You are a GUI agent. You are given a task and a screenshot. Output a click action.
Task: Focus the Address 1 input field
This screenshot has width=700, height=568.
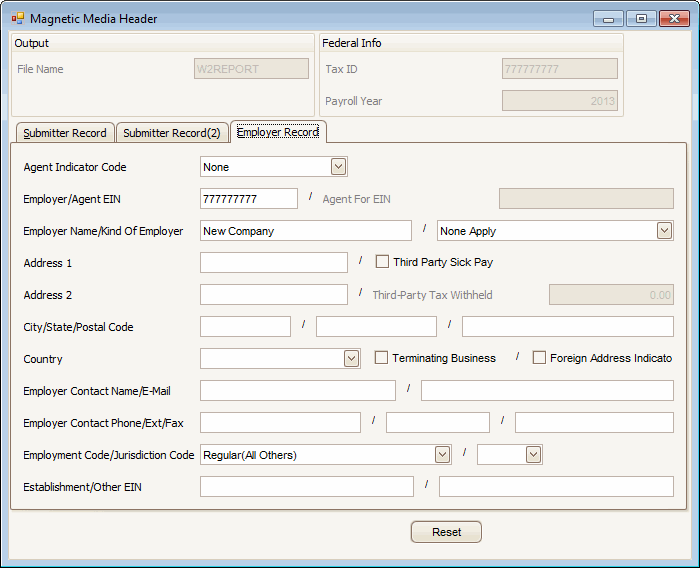click(274, 263)
